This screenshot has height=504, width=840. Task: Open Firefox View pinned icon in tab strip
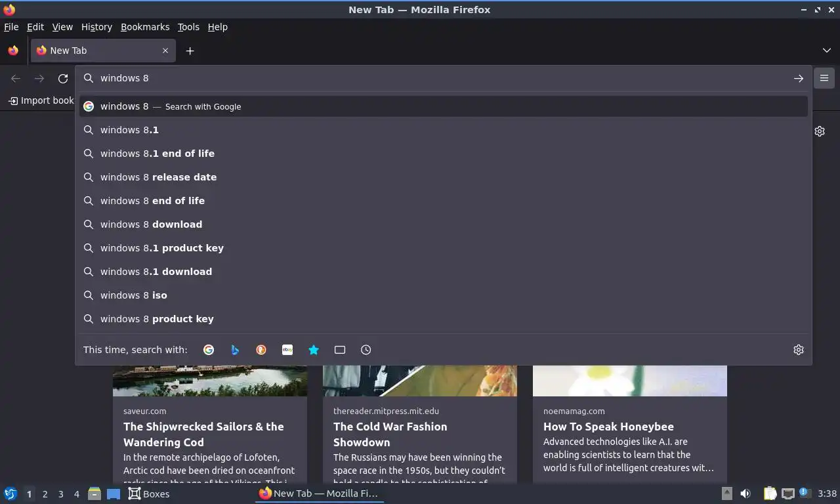click(x=13, y=51)
